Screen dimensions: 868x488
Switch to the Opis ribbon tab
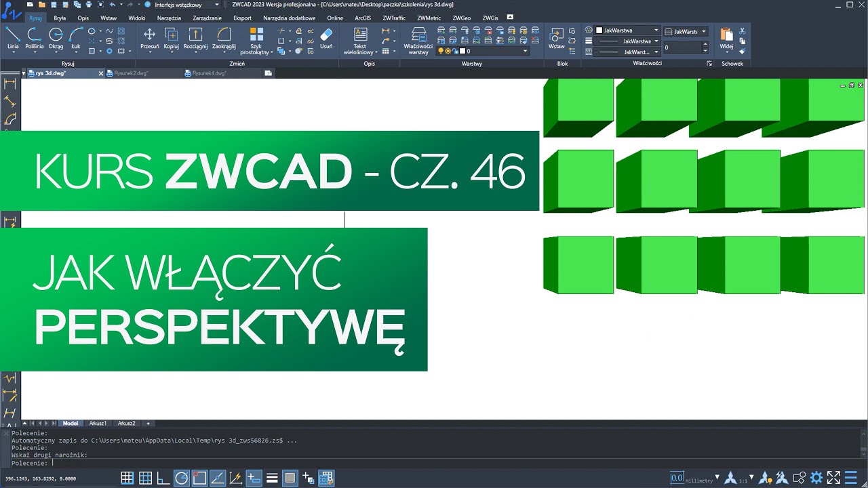tap(83, 18)
